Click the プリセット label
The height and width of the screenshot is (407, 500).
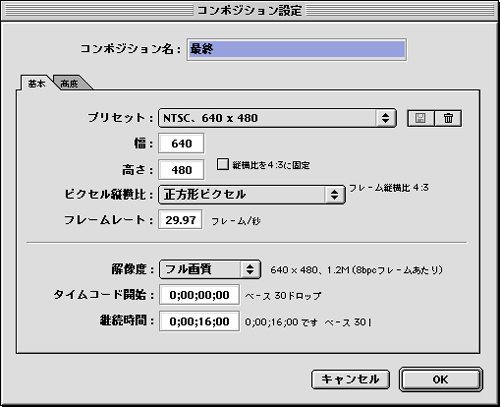coord(120,118)
